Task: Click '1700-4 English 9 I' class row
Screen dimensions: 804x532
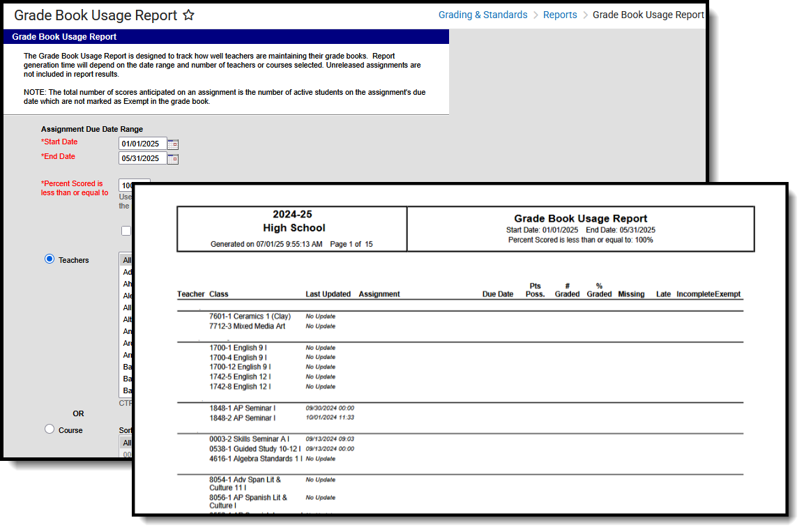Action: tap(238, 357)
